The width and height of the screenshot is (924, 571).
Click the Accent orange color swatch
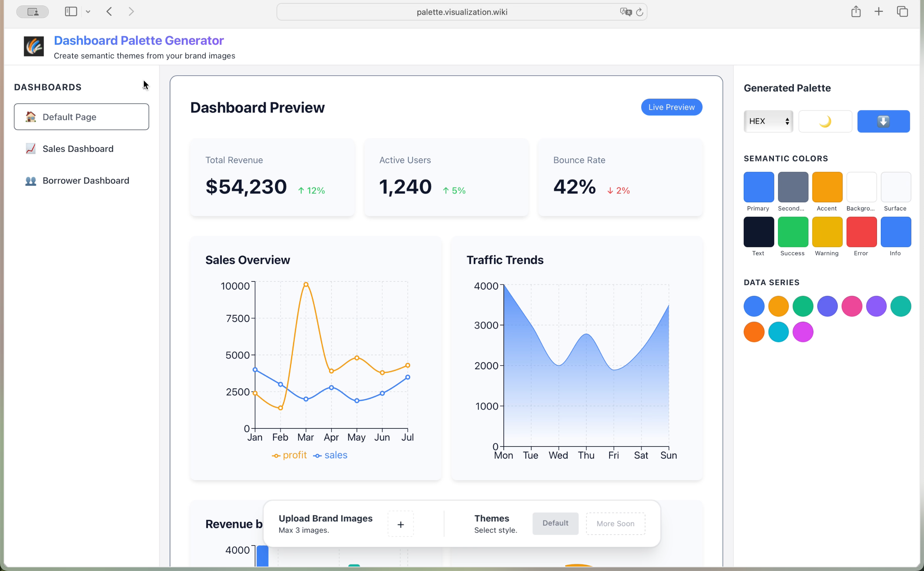pyautogui.click(x=827, y=187)
